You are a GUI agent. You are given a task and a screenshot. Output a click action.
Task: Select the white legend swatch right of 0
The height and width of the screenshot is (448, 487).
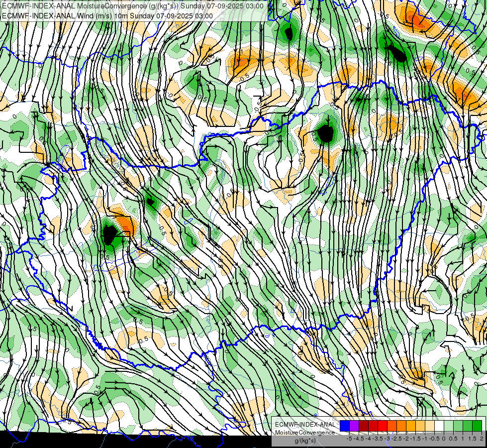[439, 426]
